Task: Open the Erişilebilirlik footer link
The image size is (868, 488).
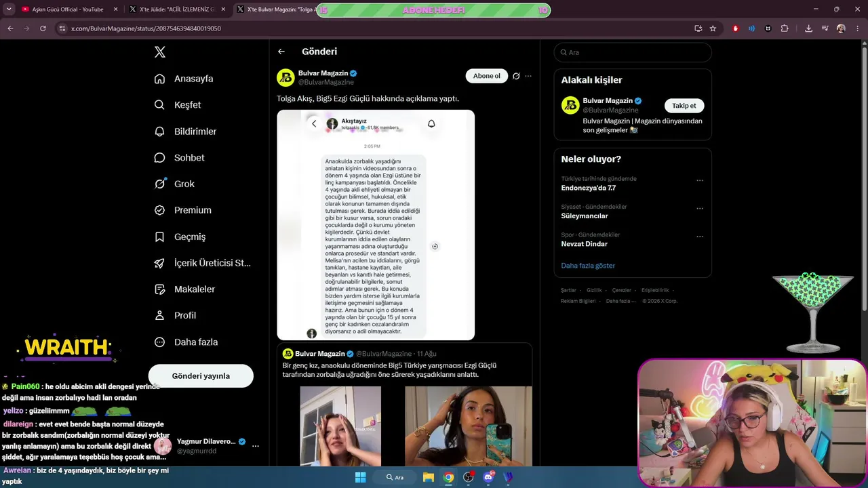Action: pyautogui.click(x=655, y=290)
